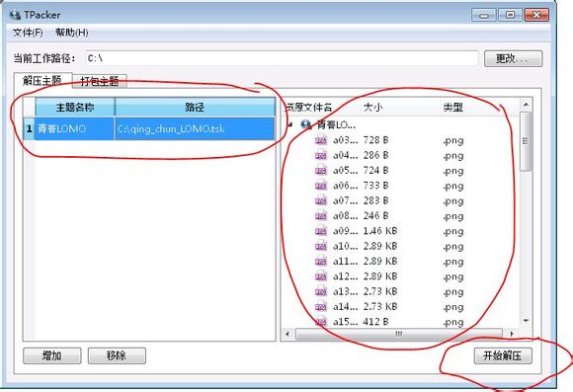Open the 帮助(H) menu
The width and height of the screenshot is (573, 392).
(x=71, y=33)
